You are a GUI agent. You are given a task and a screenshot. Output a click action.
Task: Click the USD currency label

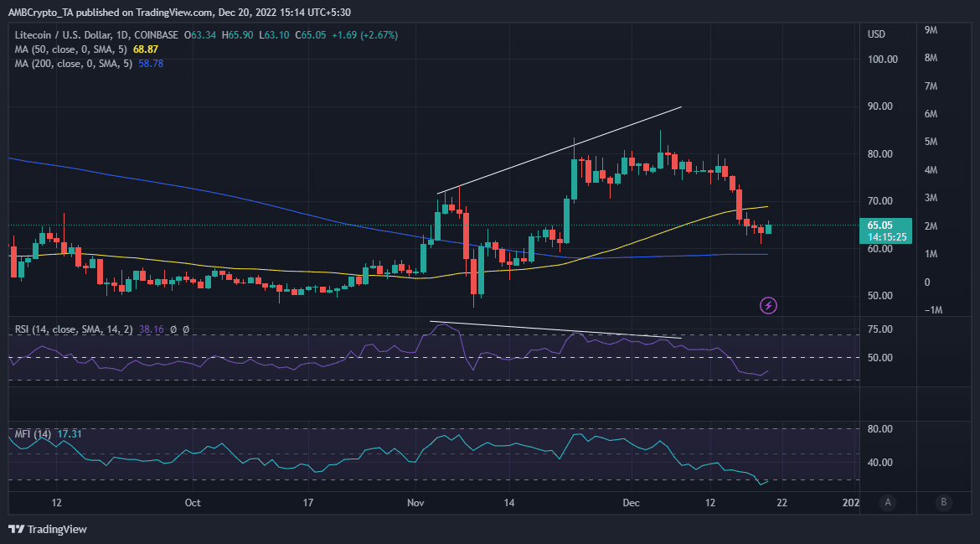[x=876, y=34]
